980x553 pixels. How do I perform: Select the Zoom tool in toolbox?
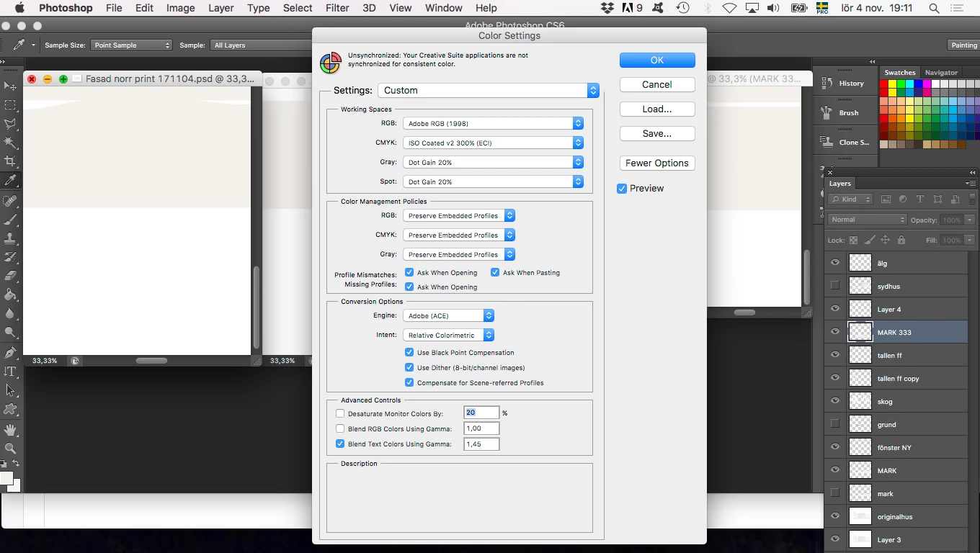pyautogui.click(x=10, y=449)
